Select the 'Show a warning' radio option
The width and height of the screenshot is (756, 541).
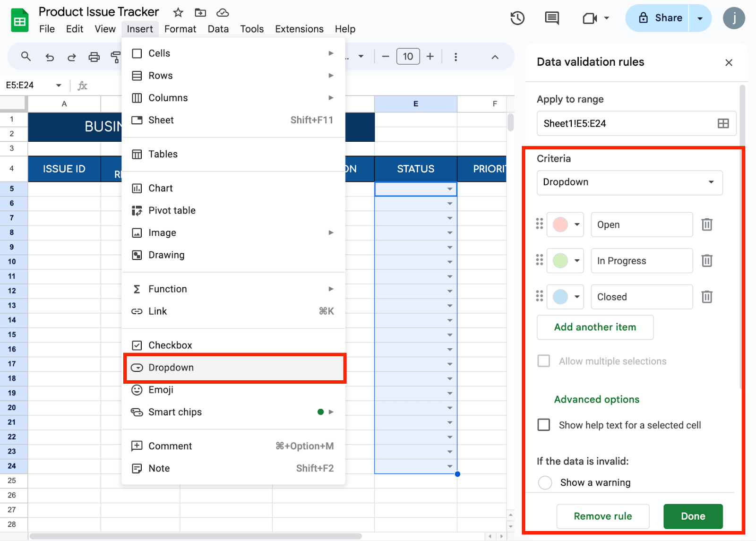[545, 482]
